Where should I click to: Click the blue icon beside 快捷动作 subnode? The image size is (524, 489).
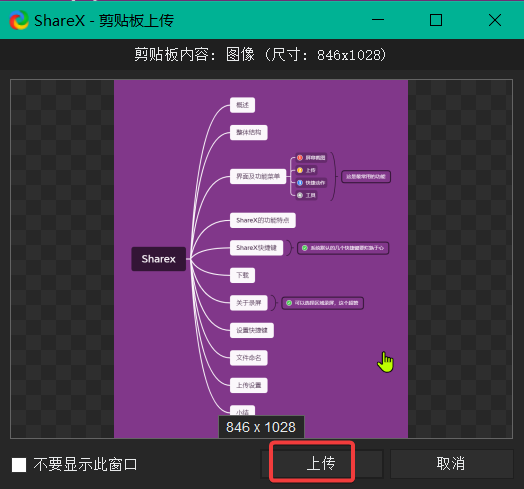pos(300,182)
